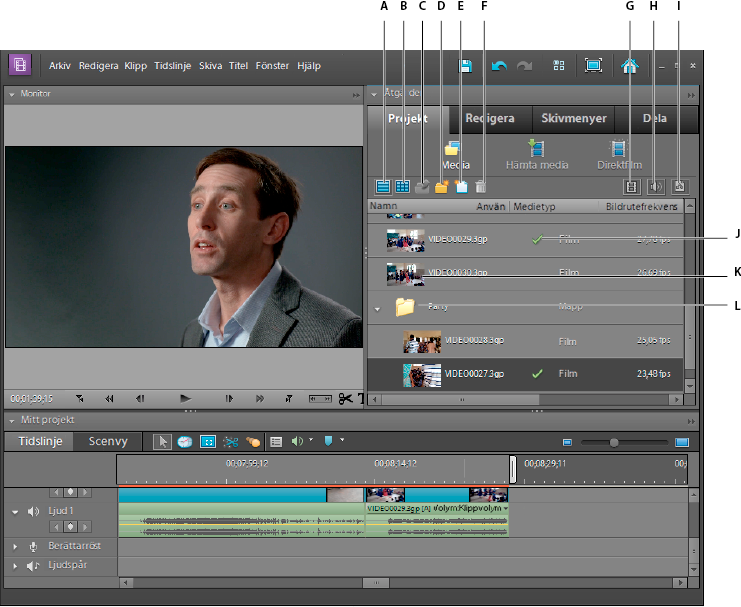
Task: Expand the Berättarröst track
Action: click(15, 546)
